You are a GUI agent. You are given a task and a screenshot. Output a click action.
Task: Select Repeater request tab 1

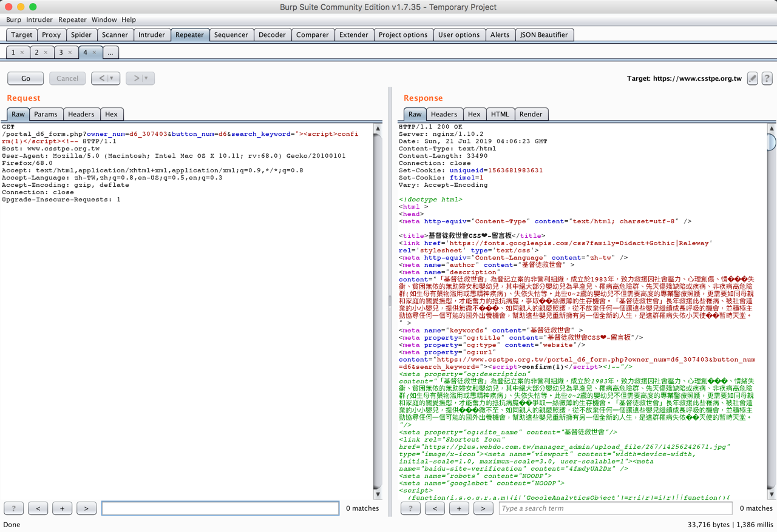[x=13, y=53]
